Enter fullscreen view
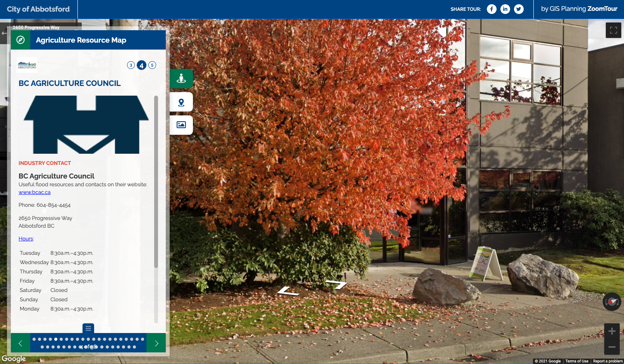This screenshot has height=364, width=624. point(614,30)
